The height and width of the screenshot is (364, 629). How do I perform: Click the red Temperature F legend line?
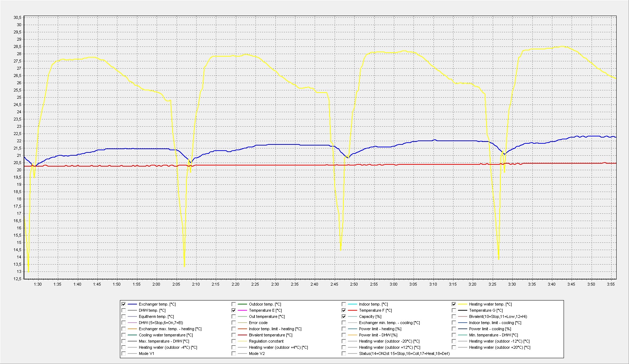pos(352,310)
